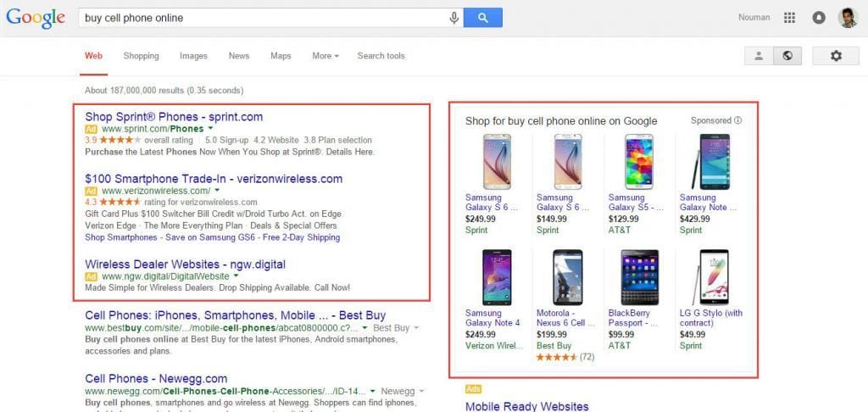The image size is (868, 412).
Task: Click the blue search magnifier button
Action: click(482, 18)
